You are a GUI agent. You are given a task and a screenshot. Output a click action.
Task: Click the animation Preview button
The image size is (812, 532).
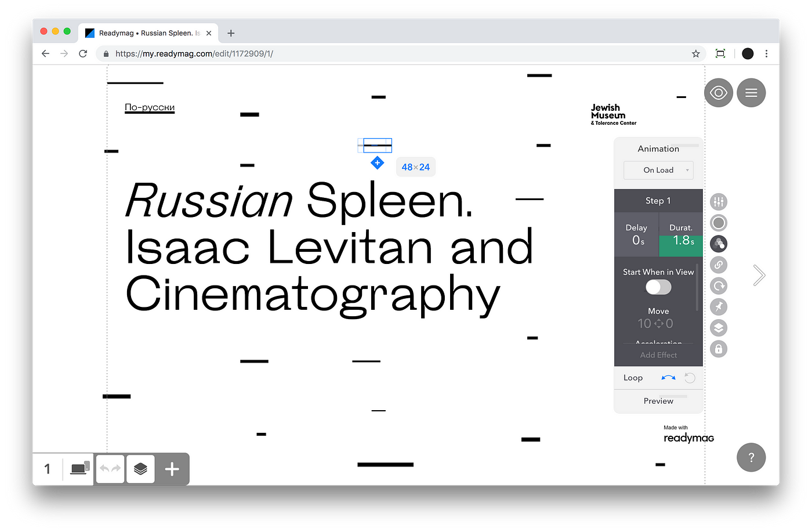[658, 401]
